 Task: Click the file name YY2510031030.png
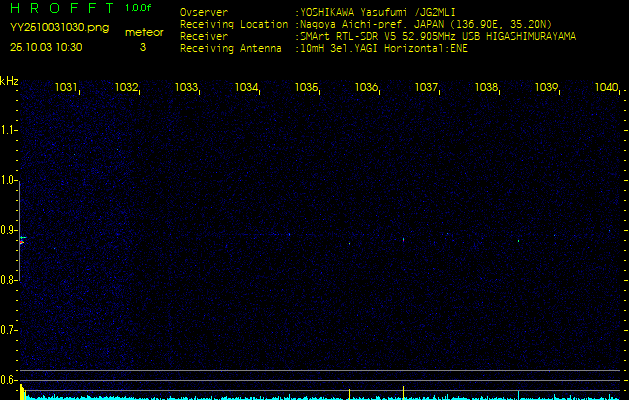tap(59, 27)
